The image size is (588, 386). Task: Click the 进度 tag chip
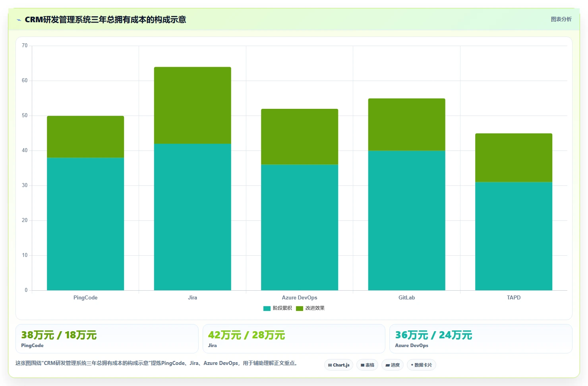tap(393, 365)
